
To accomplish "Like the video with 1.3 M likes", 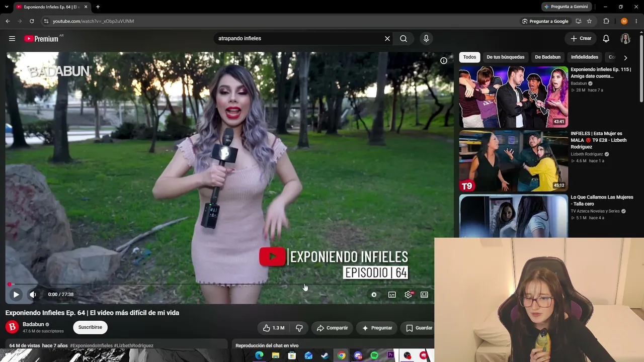I will 274,328.
